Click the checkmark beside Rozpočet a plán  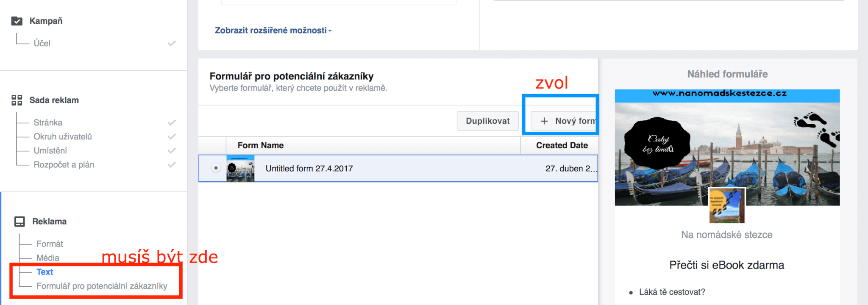pyautogui.click(x=172, y=165)
